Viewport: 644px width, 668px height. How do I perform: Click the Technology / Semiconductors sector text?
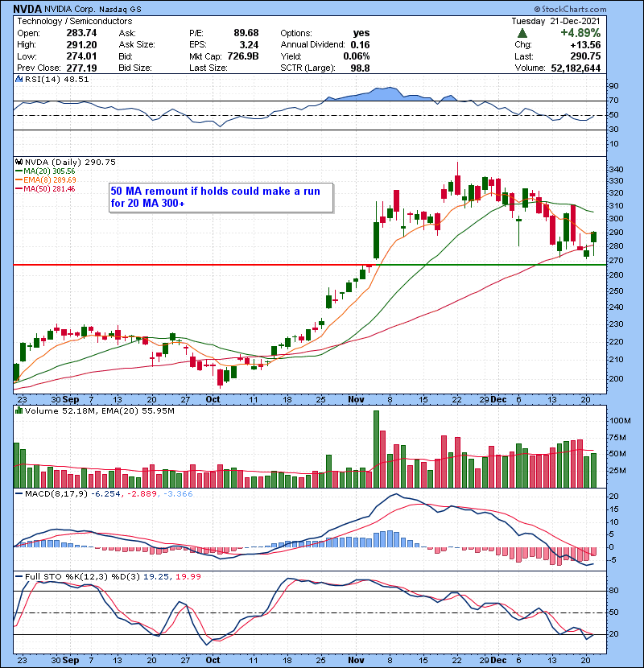tap(75, 21)
